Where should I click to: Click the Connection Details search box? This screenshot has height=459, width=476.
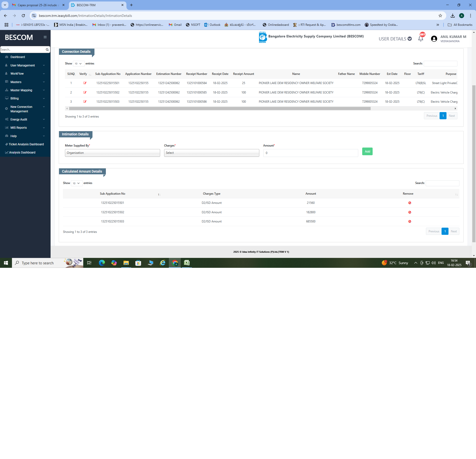point(440,64)
